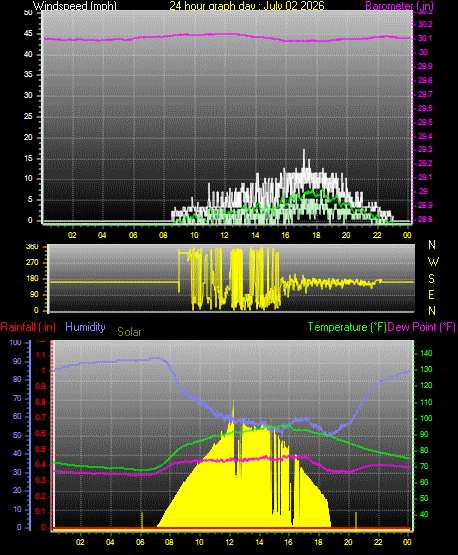Click the '12' hour label under the windspeed graph
Screen dimensions: 458x555
(x=224, y=235)
